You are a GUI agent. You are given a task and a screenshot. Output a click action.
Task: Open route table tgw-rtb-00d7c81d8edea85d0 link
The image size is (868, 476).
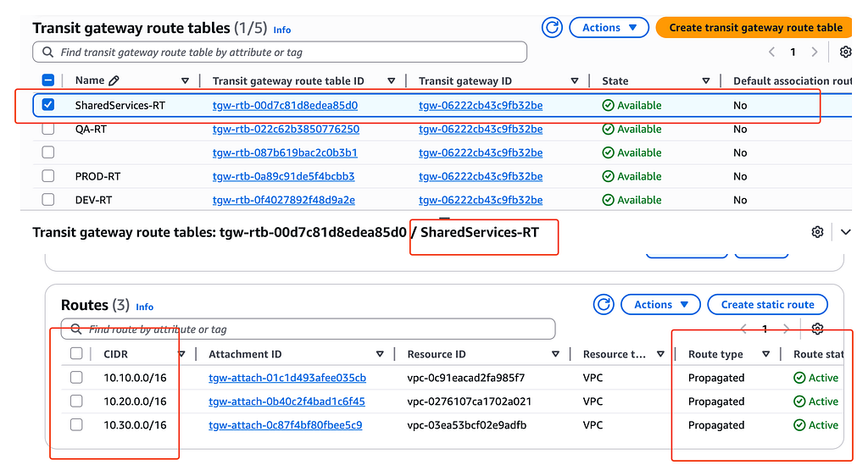pyautogui.click(x=285, y=105)
